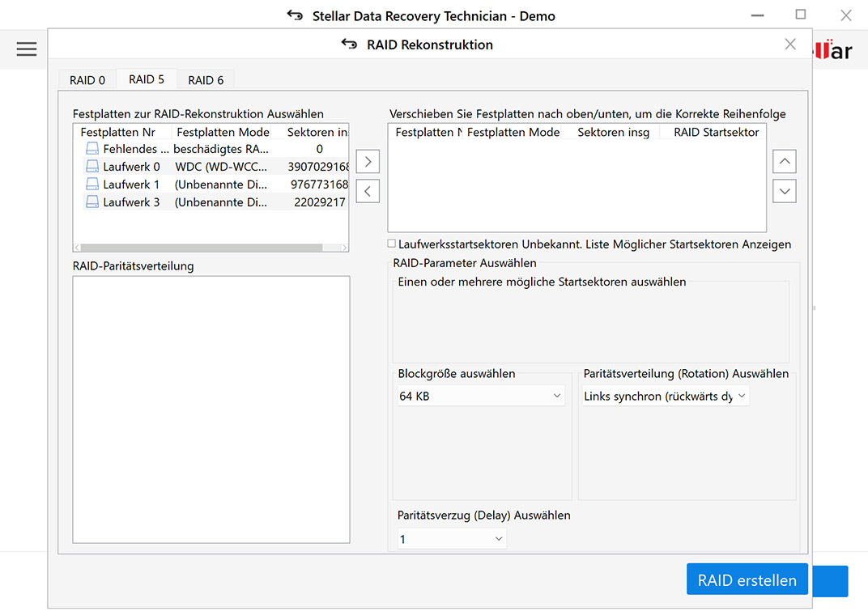Image resolution: width=868 pixels, height=611 pixels.
Task: Click the move-down arrow for disk ordering
Action: click(784, 191)
